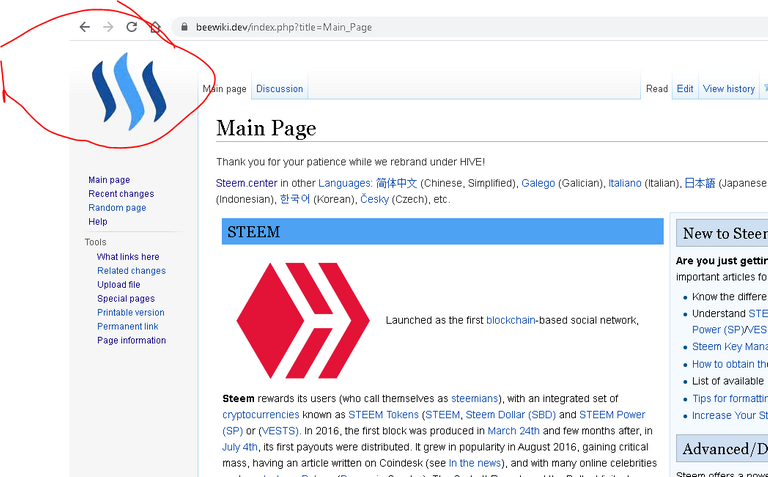The height and width of the screenshot is (477, 768).
Task: Open Printable version link
Action: pyautogui.click(x=131, y=312)
